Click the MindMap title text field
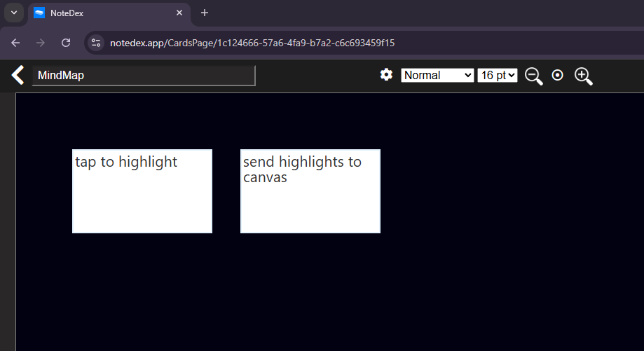The width and height of the screenshot is (644, 351). pos(144,76)
